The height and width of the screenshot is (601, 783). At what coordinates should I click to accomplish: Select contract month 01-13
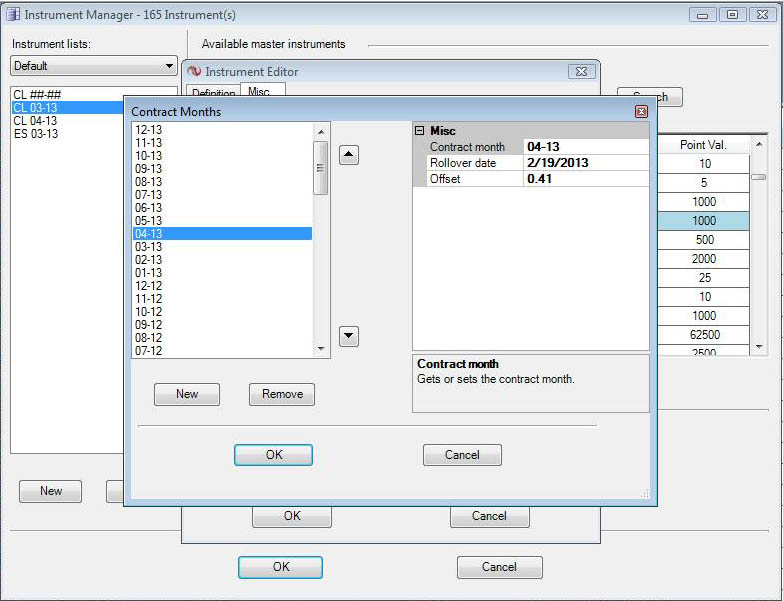tap(223, 273)
